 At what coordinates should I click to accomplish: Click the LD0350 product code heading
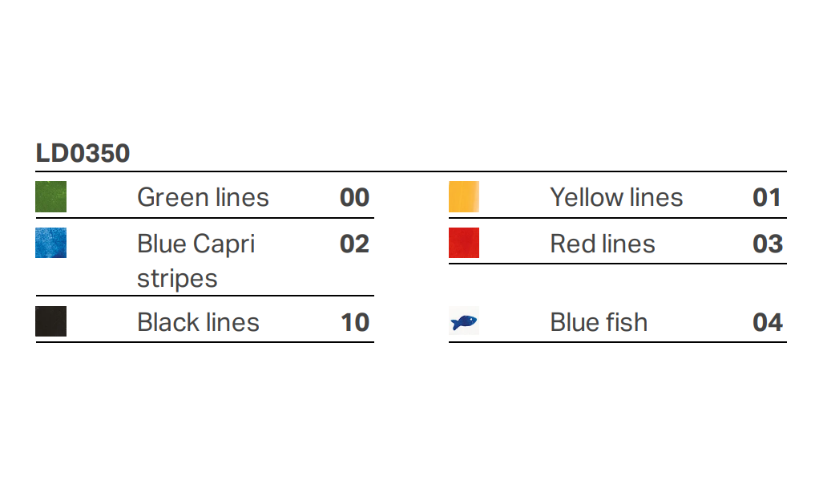(x=83, y=153)
